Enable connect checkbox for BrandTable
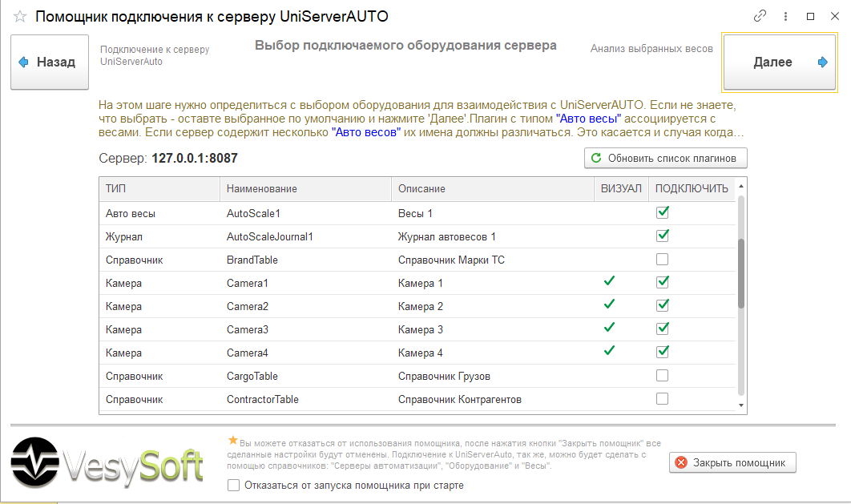Screen dimensions: 851x504 [662, 260]
